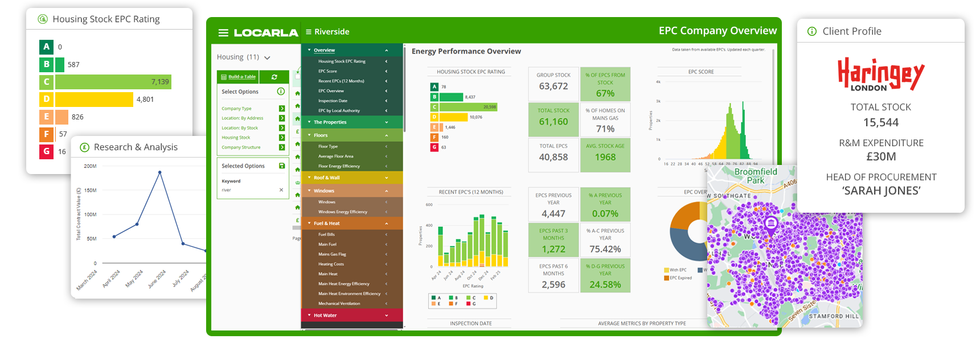The height and width of the screenshot is (343, 980).
Task: Click the Company Structure link
Action: (241, 147)
